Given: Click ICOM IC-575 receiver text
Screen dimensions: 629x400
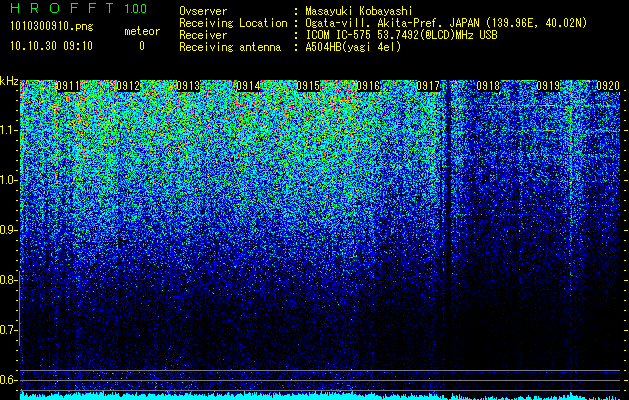Looking at the screenshot, I should click(401, 35).
